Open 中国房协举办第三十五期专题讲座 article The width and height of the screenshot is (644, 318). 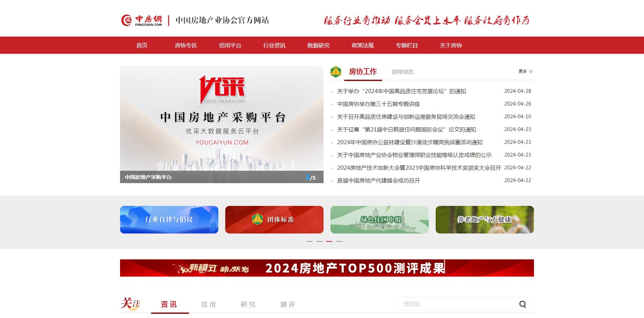(x=378, y=104)
